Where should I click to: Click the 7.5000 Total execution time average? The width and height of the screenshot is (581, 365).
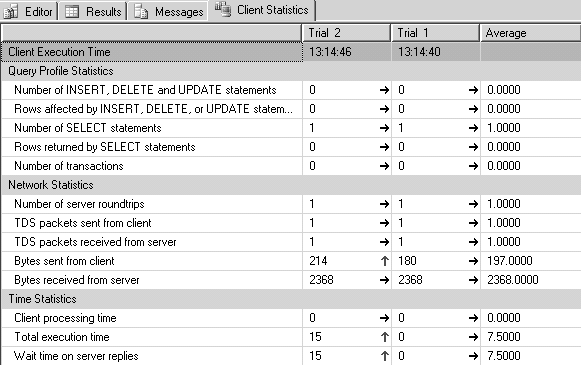(x=504, y=337)
